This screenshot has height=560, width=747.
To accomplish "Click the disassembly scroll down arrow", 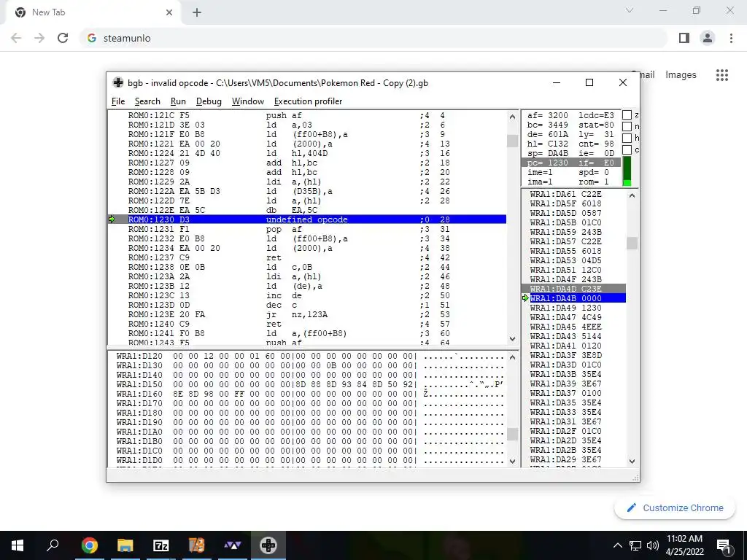I will (513, 338).
